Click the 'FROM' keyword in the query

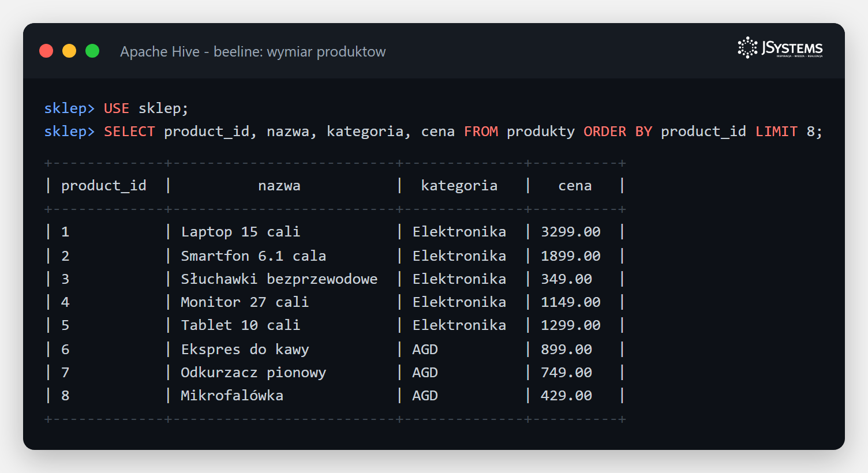coord(481,132)
